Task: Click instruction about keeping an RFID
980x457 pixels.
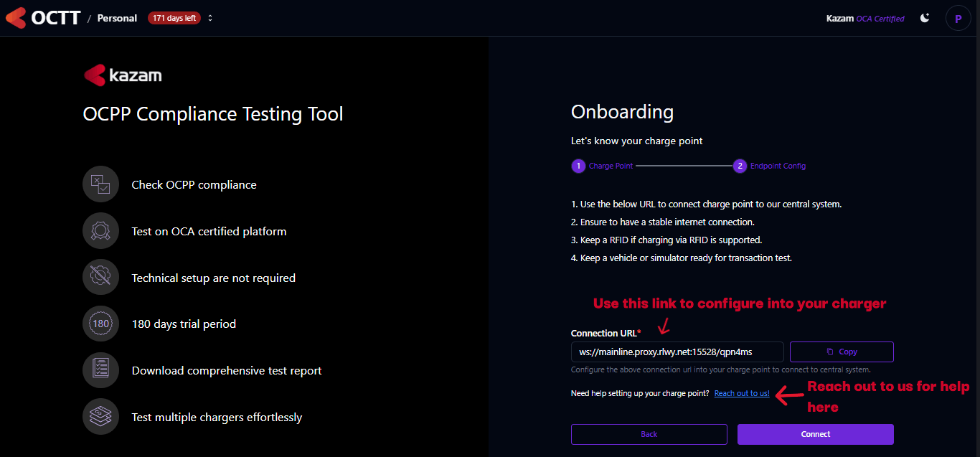Action: (666, 240)
